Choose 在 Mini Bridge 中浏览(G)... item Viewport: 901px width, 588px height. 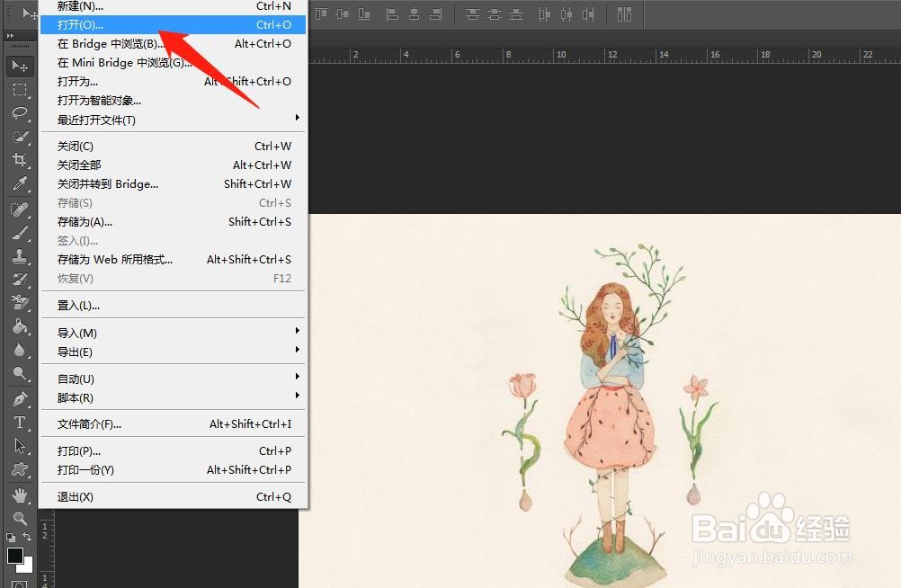[173, 63]
